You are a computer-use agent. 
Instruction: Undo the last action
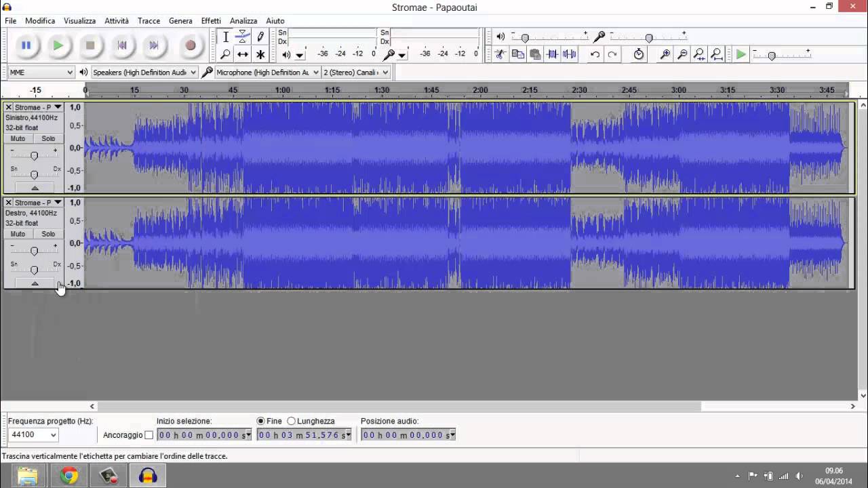pos(595,54)
